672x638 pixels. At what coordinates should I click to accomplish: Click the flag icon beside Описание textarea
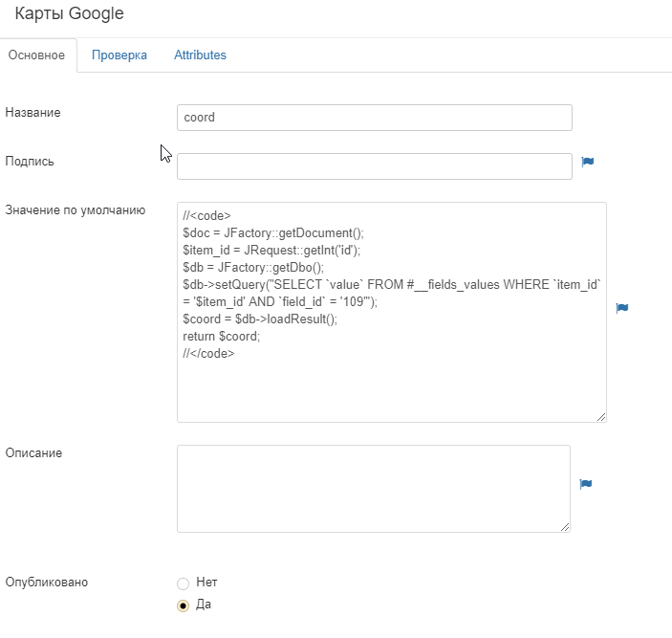[x=586, y=484]
